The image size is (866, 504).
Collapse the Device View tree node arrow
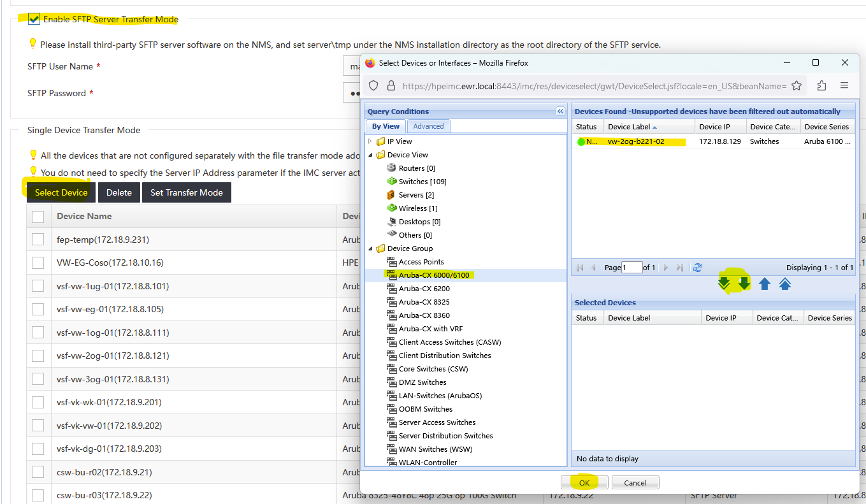[x=370, y=155]
